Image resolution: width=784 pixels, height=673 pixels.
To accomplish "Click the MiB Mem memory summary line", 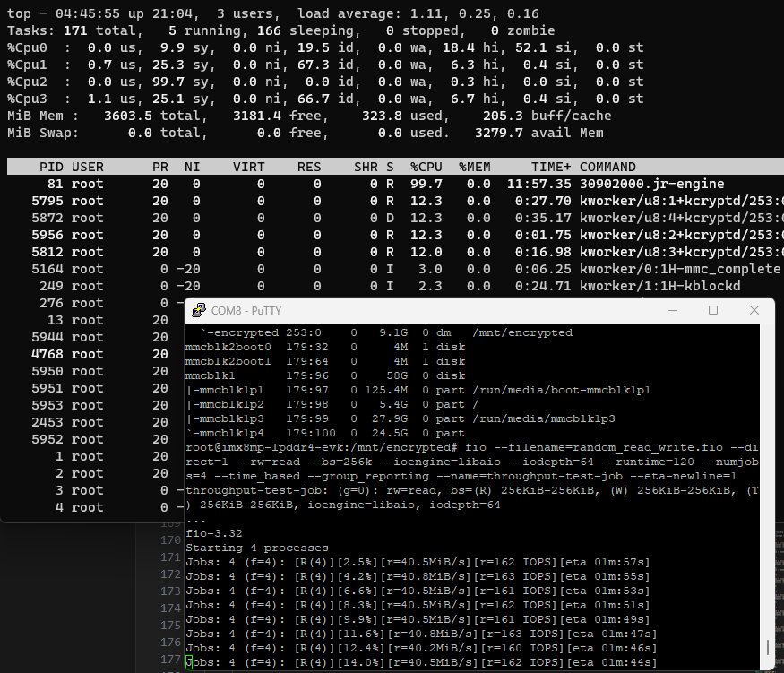I will click(269, 116).
